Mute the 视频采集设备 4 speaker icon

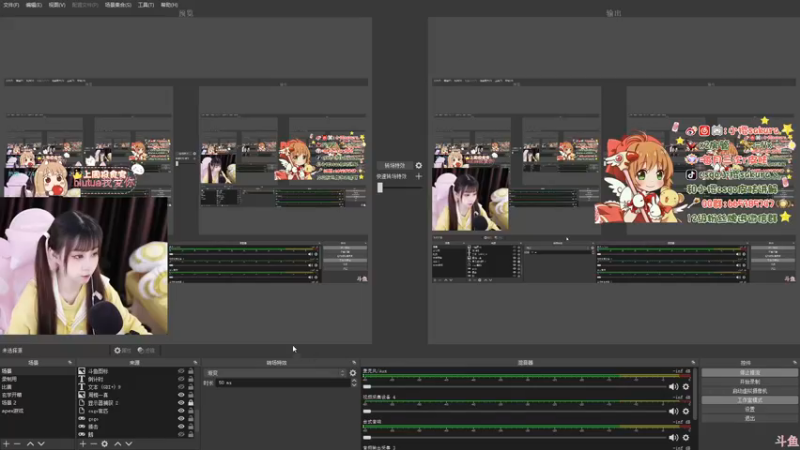(673, 411)
